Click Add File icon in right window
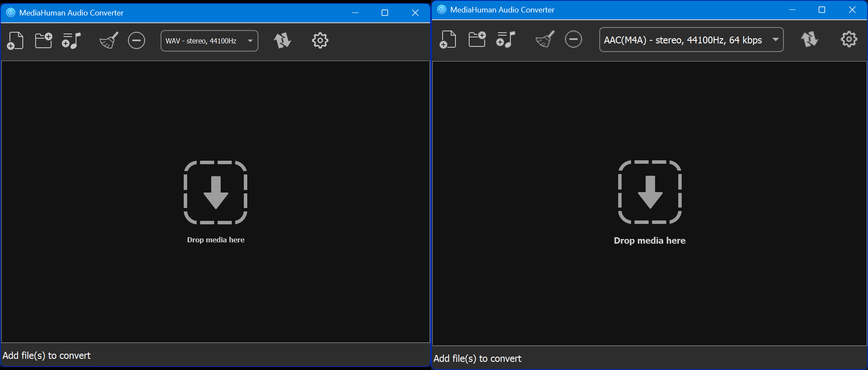This screenshot has width=868, height=370. pyautogui.click(x=448, y=40)
